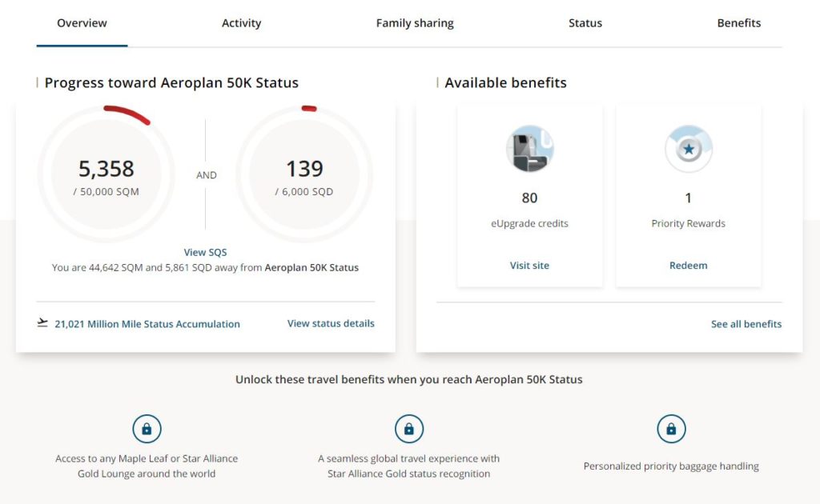This screenshot has width=820, height=504.
Task: Click the lock icon above Star Alliance Gold benefit
Action: click(x=409, y=428)
